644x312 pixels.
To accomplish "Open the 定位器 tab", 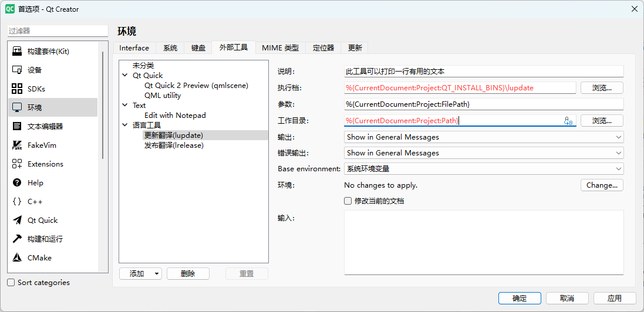I will point(323,48).
